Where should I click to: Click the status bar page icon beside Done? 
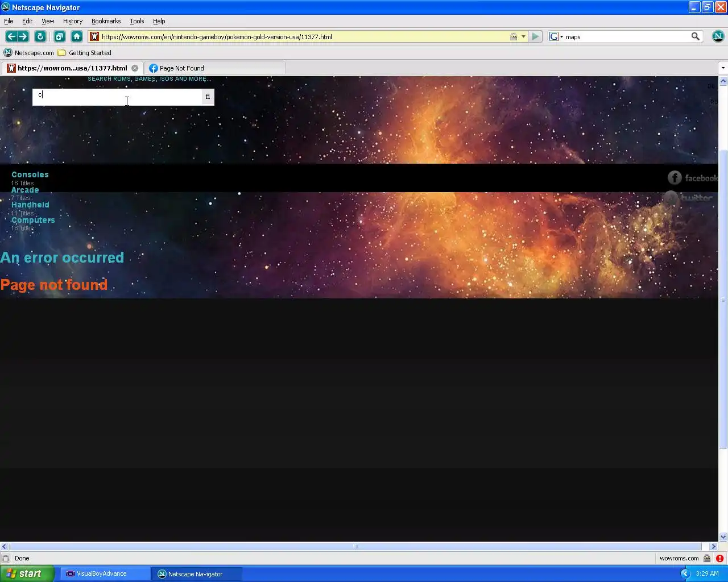[6, 558]
